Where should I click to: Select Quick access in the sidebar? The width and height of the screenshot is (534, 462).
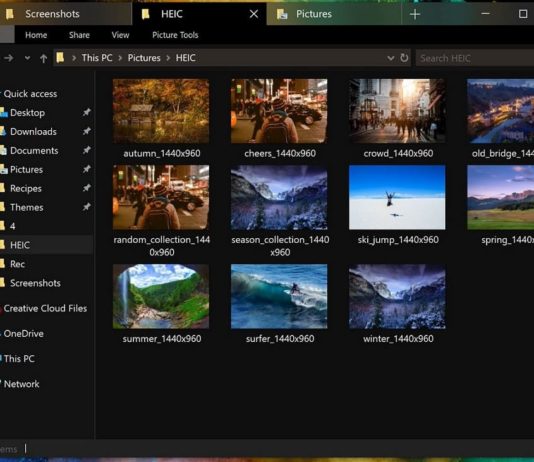pyautogui.click(x=30, y=94)
